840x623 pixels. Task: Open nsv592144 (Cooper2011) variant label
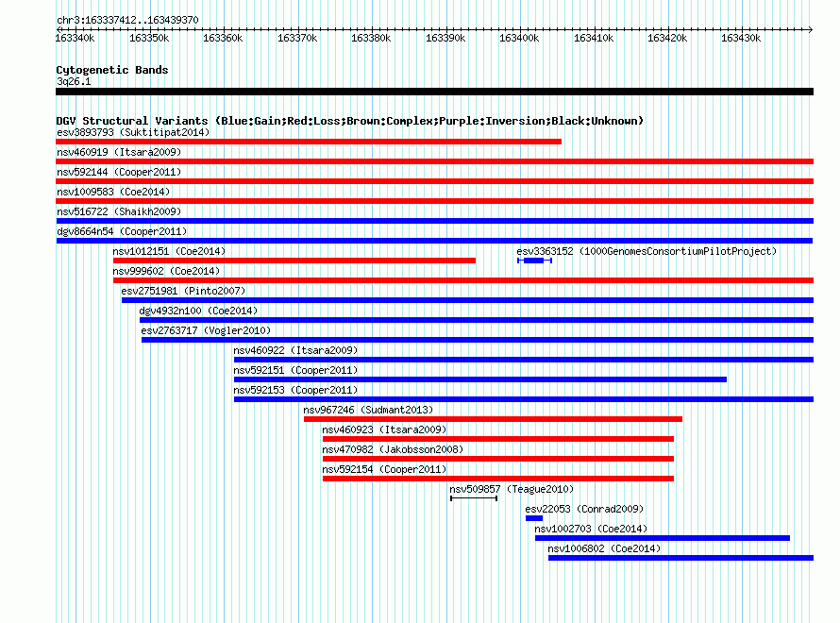(119, 172)
